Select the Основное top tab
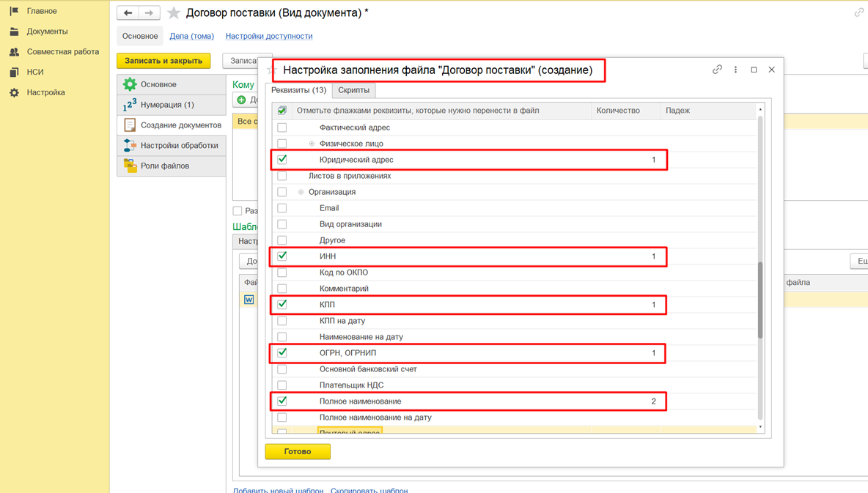This screenshot has width=868, height=493. pyautogui.click(x=140, y=36)
